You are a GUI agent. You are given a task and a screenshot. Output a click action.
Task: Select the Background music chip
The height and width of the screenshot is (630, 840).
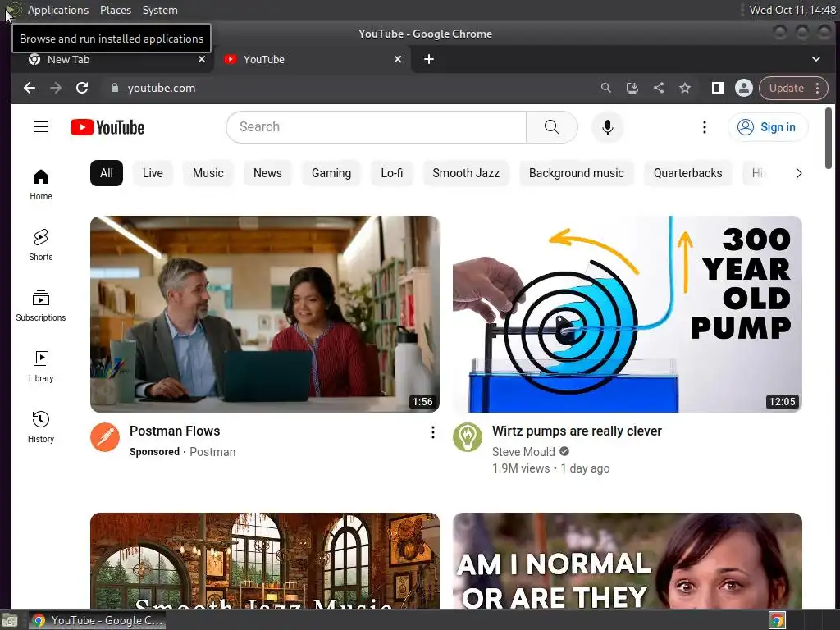(x=577, y=173)
